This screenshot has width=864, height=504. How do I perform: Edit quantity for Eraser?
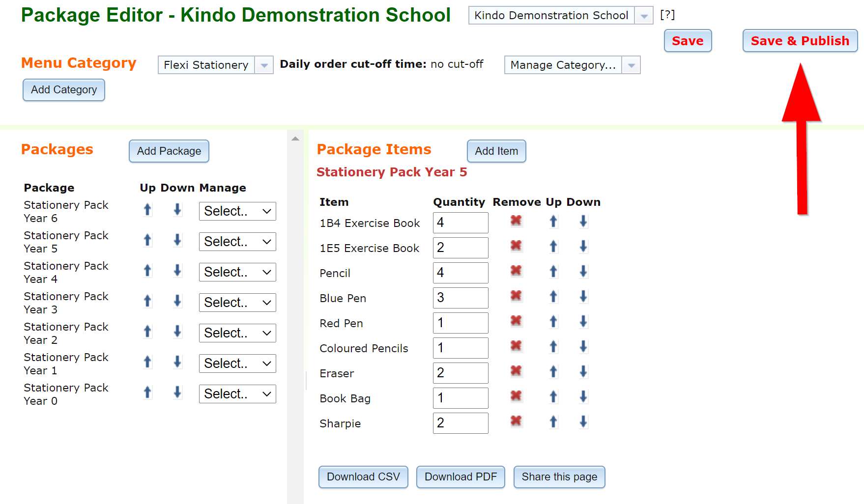[461, 373]
